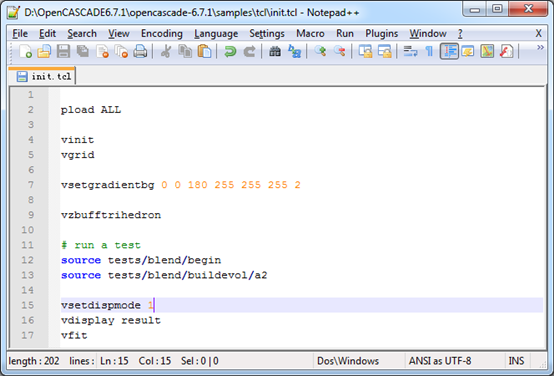
Task: Open the Edit menu
Action: pyautogui.click(x=47, y=34)
